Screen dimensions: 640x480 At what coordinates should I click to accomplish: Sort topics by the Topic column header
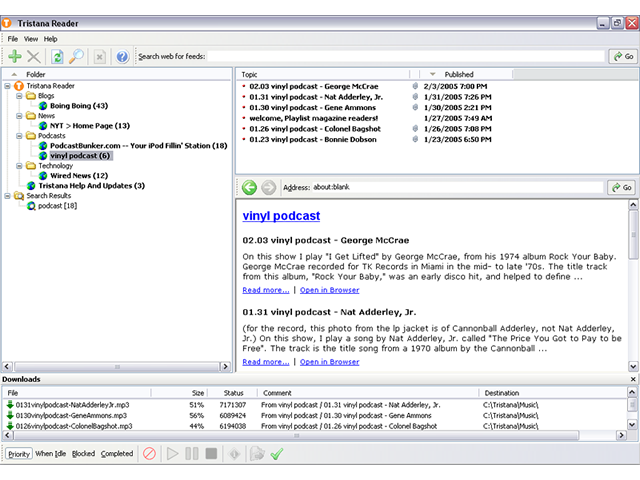tap(323, 74)
